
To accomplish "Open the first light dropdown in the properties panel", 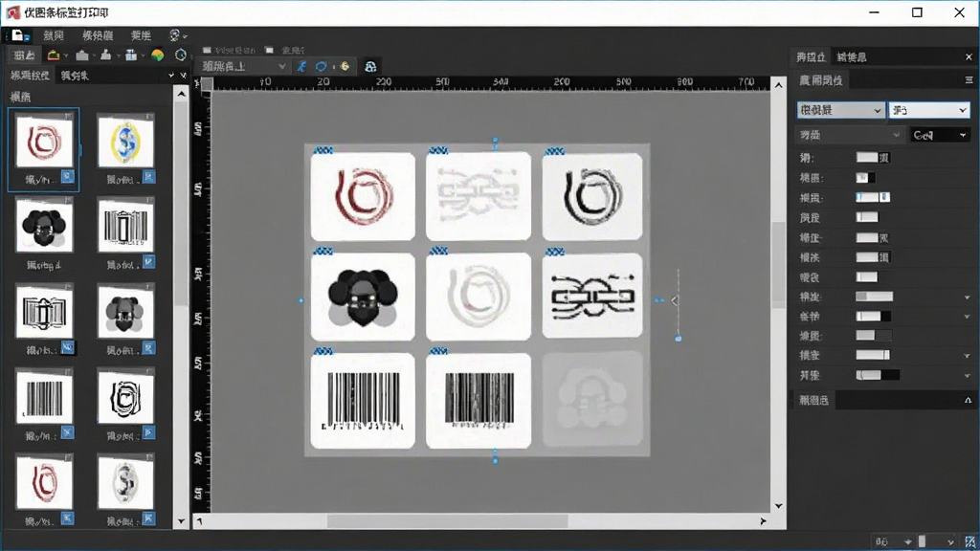I will (x=840, y=110).
